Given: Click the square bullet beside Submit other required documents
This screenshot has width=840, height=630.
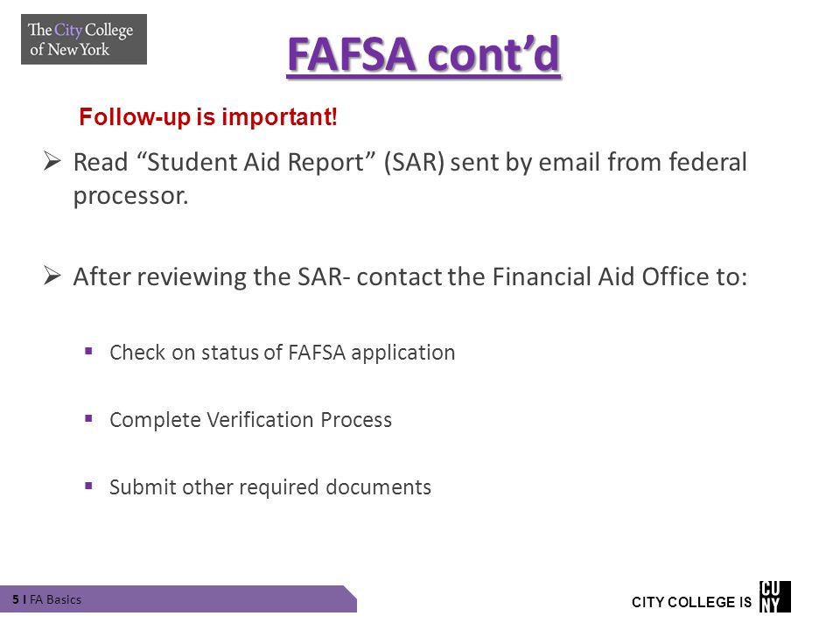Looking at the screenshot, I should click(88, 486).
